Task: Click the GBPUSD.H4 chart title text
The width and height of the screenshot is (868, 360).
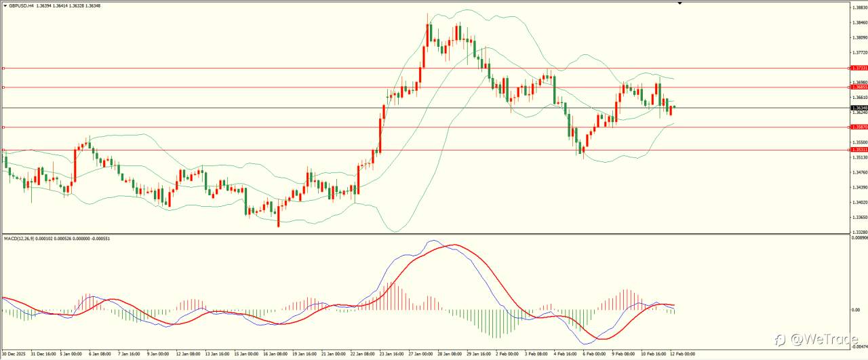Action: click(22, 7)
